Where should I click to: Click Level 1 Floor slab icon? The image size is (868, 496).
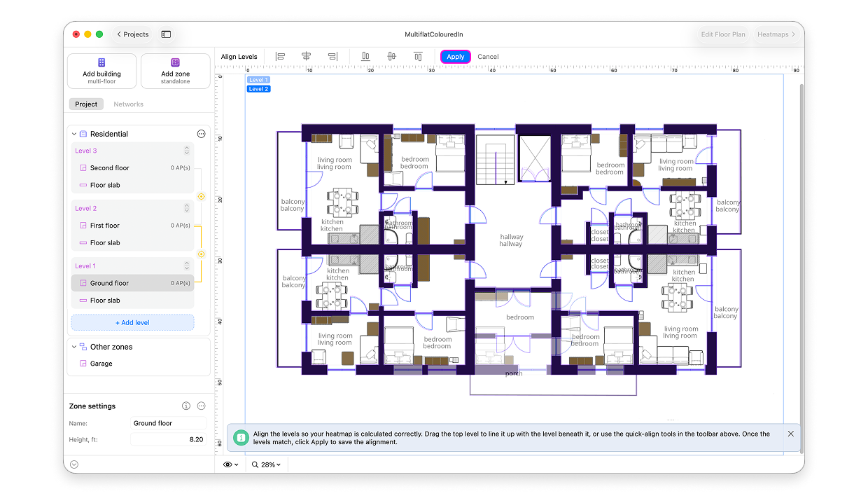[83, 301]
